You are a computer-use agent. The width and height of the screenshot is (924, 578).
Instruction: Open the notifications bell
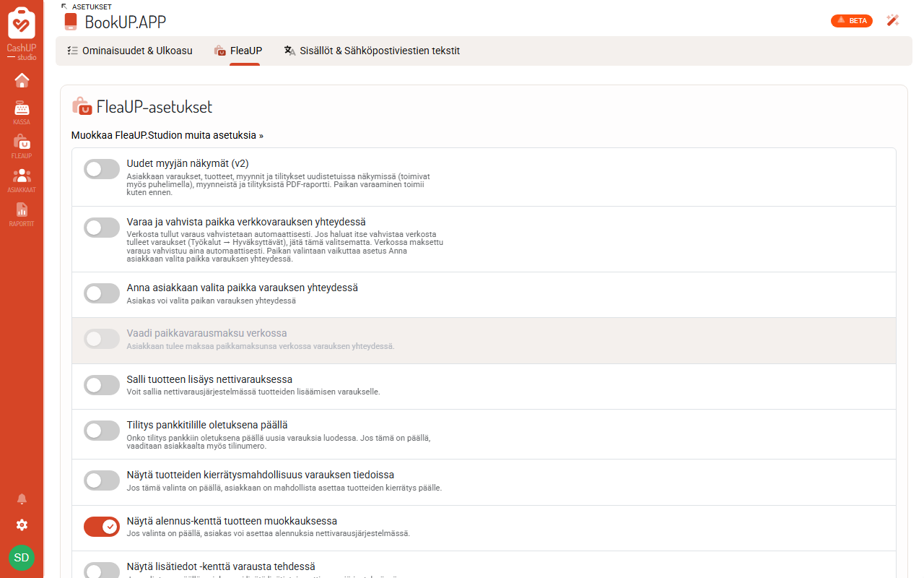click(22, 499)
